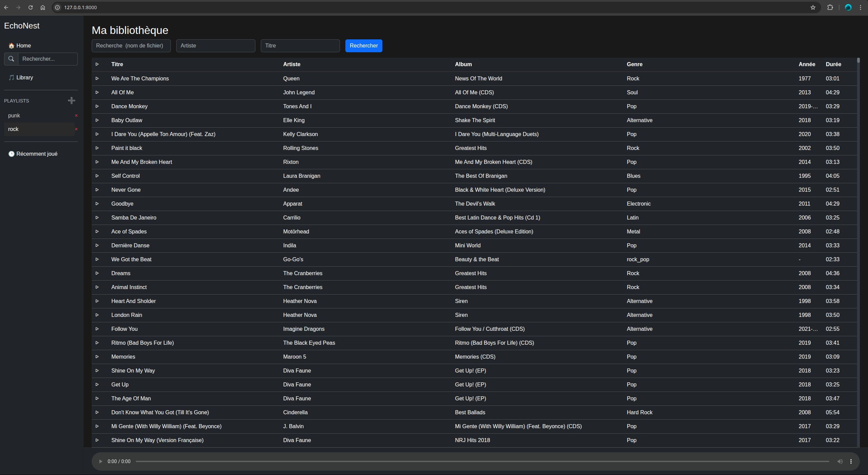Click the Album column header
This screenshot has height=475, width=868.
(463, 64)
